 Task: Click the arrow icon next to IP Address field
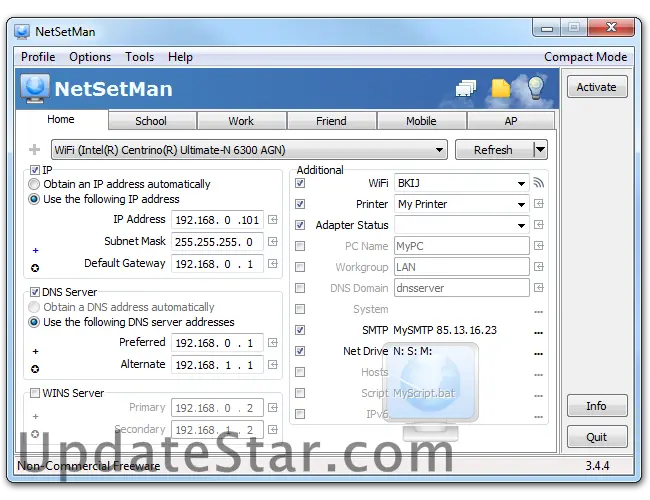(x=273, y=220)
